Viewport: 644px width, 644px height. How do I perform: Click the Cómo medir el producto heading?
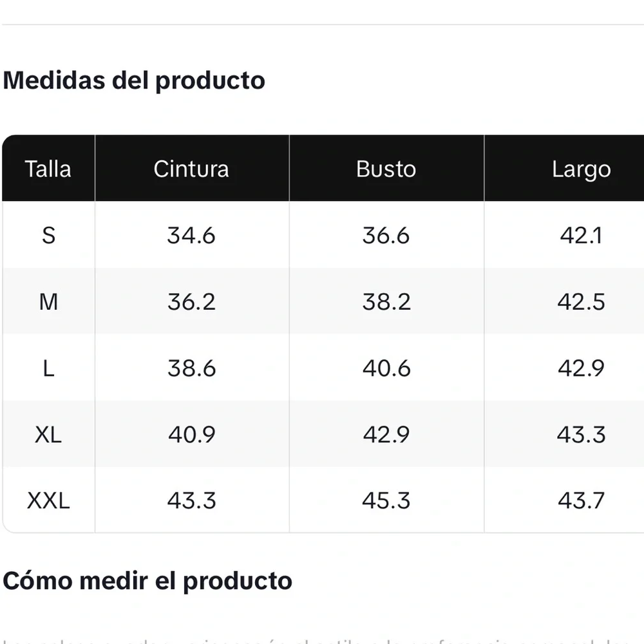click(147, 581)
